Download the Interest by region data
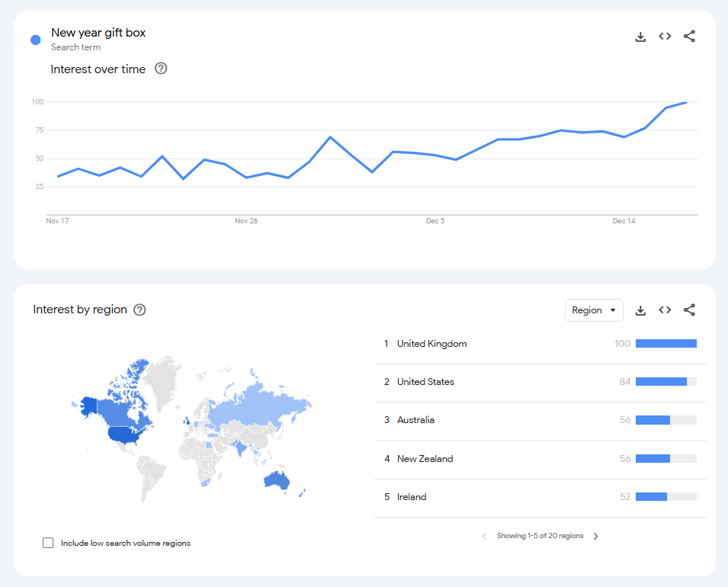The width and height of the screenshot is (728, 587). point(640,310)
